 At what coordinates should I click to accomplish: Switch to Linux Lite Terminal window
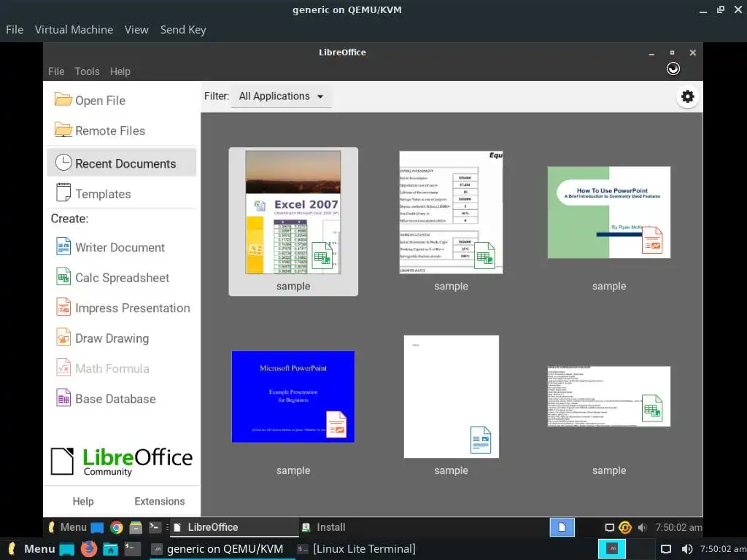356,549
